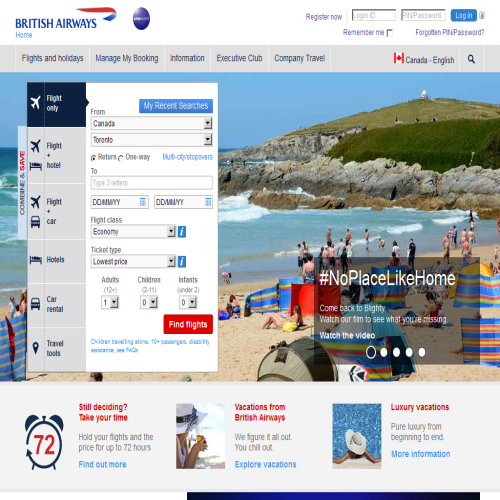Click the Canadian flag icon

point(399,58)
